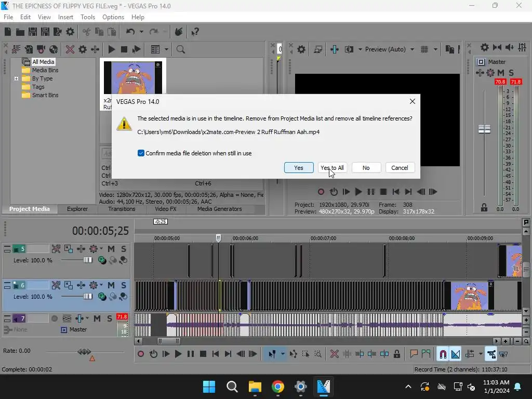Switch to the Transitions tab
This screenshot has width=532, height=399.
(x=122, y=209)
